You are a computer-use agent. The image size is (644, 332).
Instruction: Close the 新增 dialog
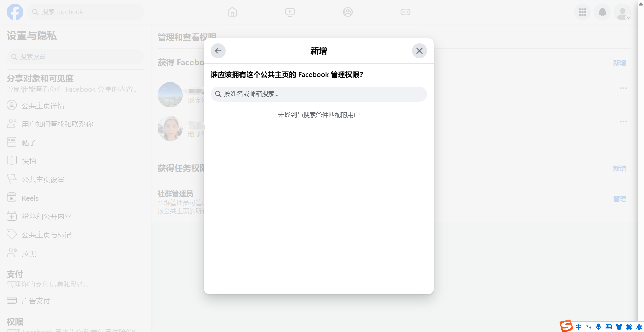[419, 51]
